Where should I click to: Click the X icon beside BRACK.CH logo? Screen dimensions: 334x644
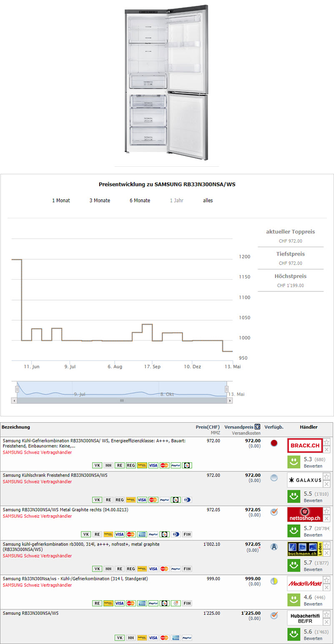coord(327,449)
